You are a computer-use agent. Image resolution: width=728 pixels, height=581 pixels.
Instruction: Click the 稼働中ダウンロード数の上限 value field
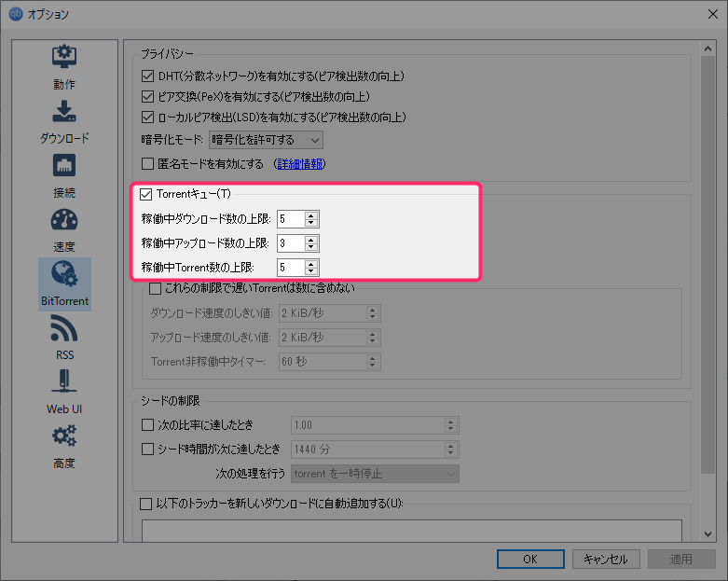point(291,219)
